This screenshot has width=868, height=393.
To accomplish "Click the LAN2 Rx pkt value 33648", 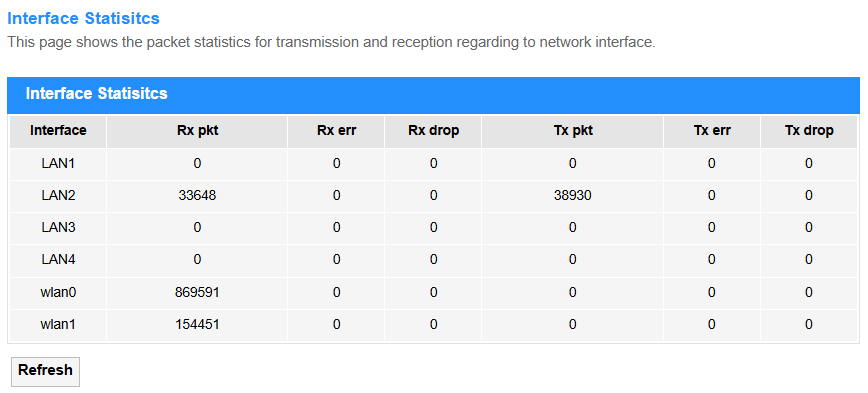I will 197,195.
